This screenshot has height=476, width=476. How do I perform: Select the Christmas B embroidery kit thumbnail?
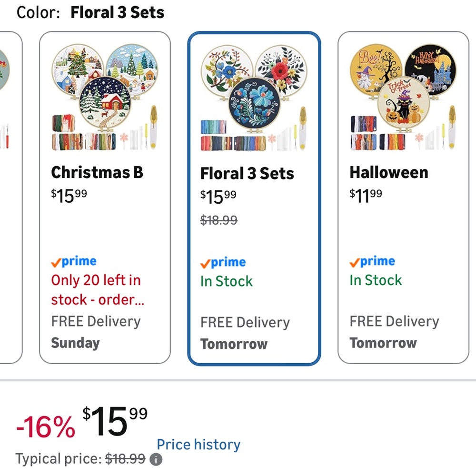pos(105,98)
